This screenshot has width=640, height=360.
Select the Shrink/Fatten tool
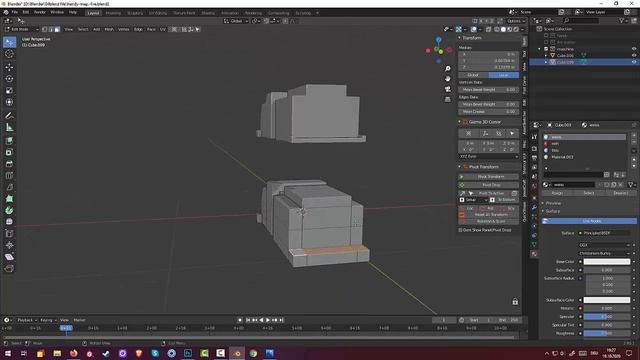click(9, 245)
